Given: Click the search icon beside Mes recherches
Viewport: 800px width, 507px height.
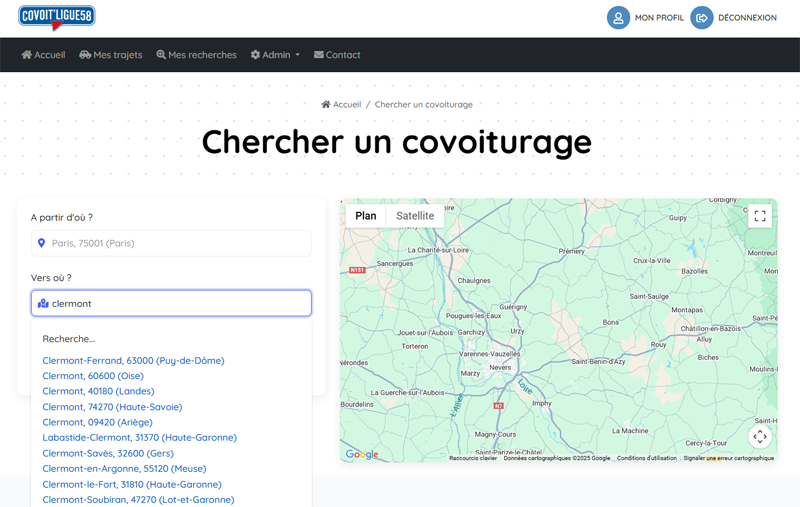Looking at the screenshot, I should 161,55.
